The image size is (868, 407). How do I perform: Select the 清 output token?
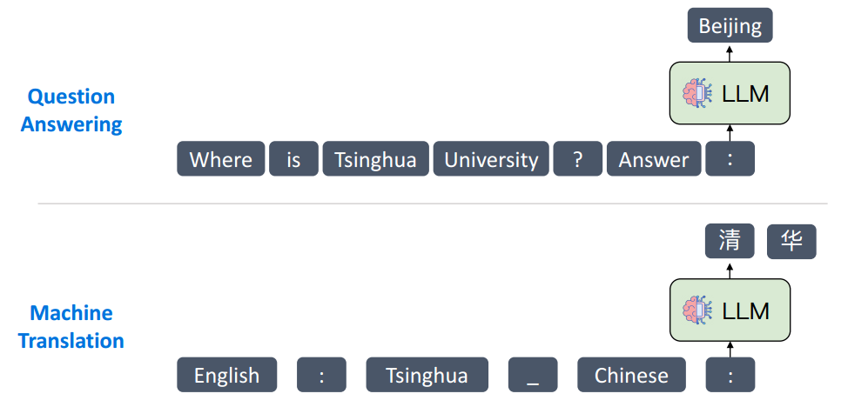tap(730, 241)
